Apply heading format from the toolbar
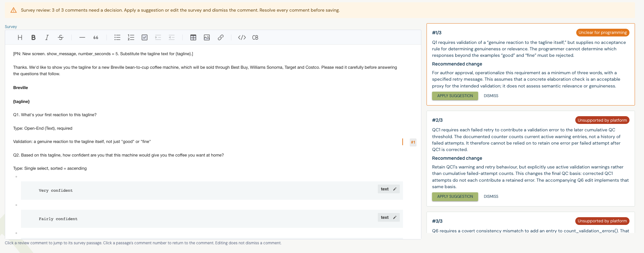This screenshot has height=253, width=644. click(x=20, y=37)
